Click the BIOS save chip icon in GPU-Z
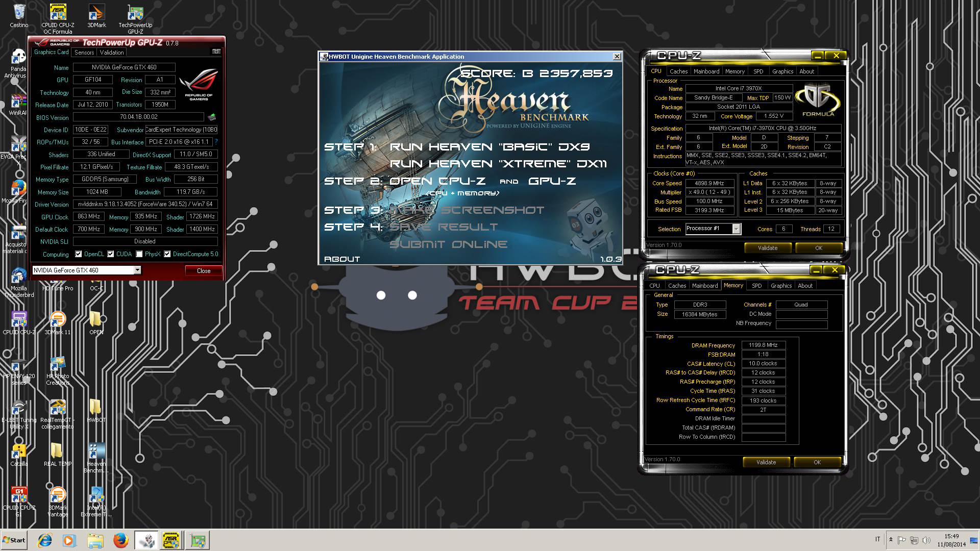980x551 pixels. point(212,117)
